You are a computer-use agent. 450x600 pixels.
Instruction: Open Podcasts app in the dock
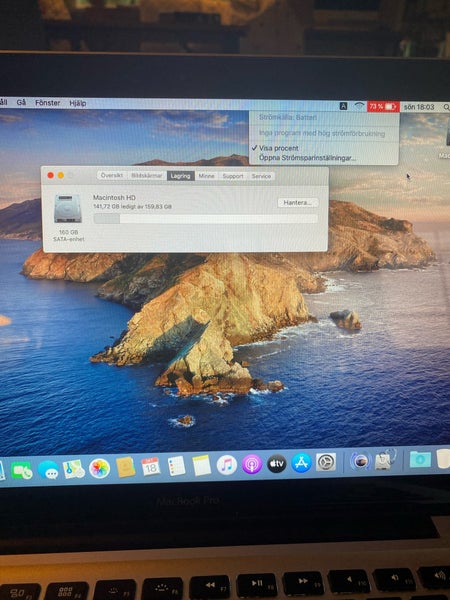[252, 465]
